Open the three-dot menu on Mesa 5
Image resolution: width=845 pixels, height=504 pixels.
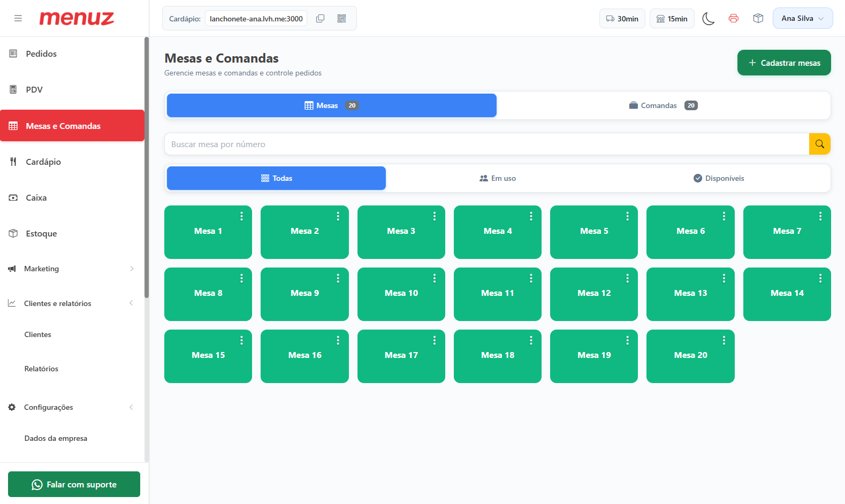627,216
